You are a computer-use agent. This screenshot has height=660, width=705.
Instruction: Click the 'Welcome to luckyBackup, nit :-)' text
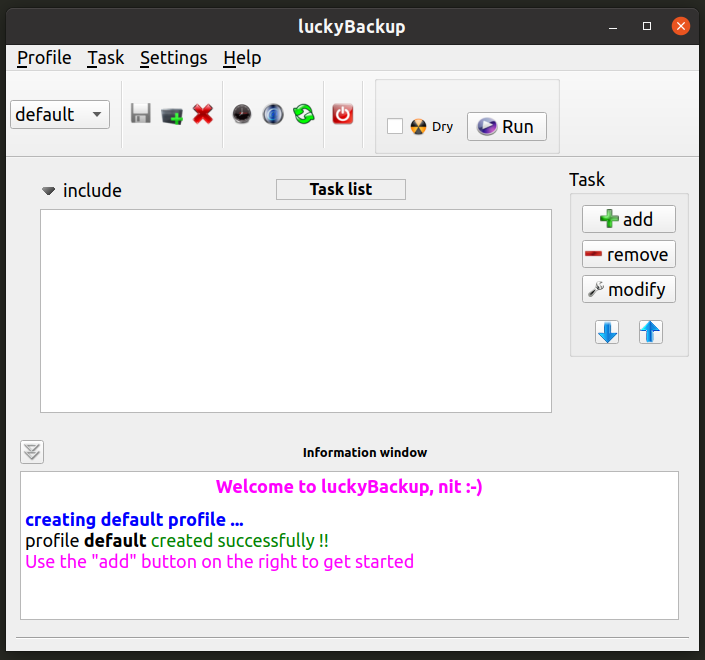349,486
